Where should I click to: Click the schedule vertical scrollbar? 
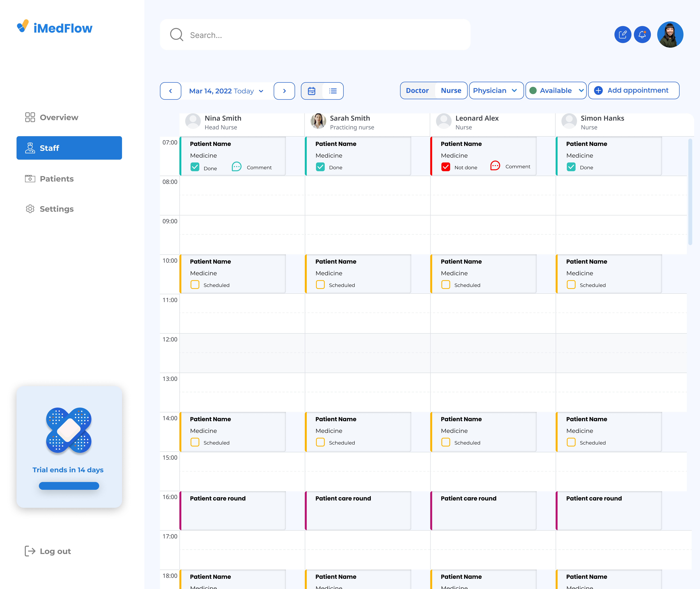coord(690,192)
